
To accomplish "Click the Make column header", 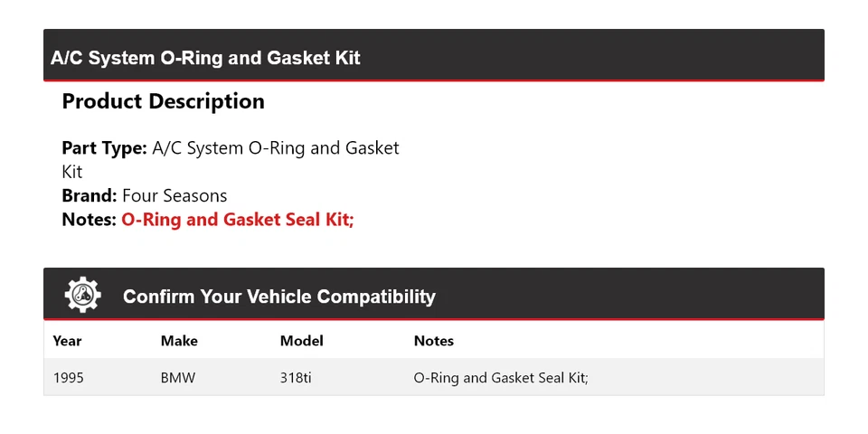I will [179, 341].
